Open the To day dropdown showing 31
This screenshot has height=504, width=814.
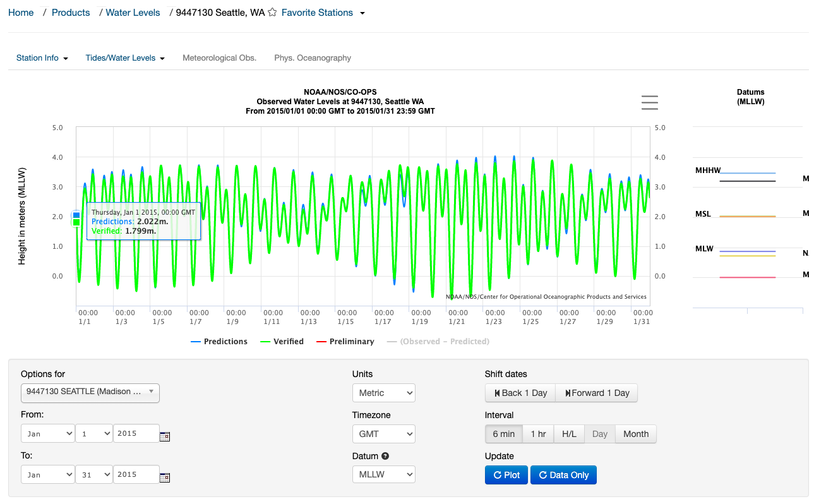[x=93, y=474]
